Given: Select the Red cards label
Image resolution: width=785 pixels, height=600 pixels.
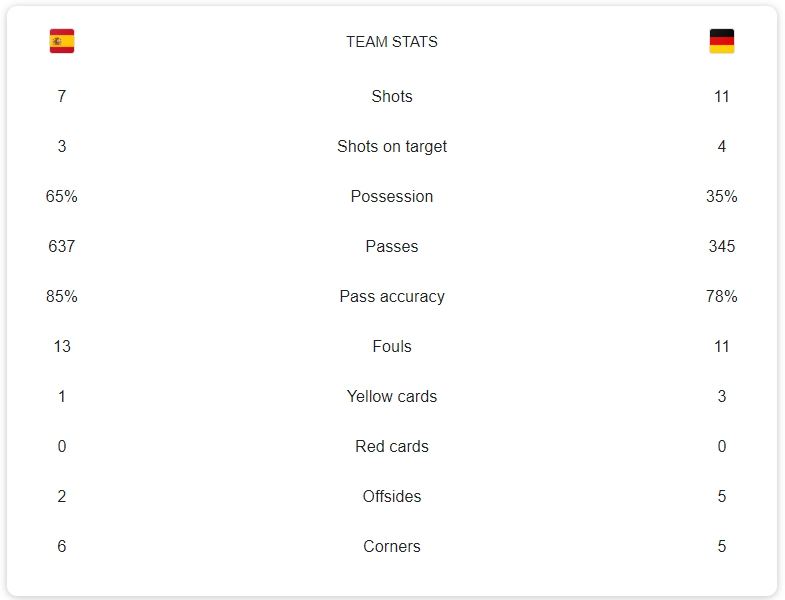Looking at the screenshot, I should (392, 446).
